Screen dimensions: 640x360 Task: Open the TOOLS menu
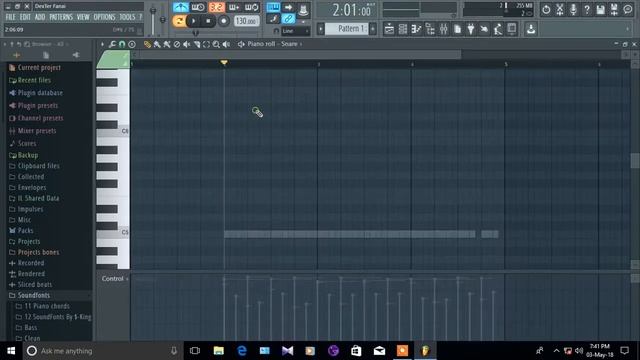click(x=127, y=17)
